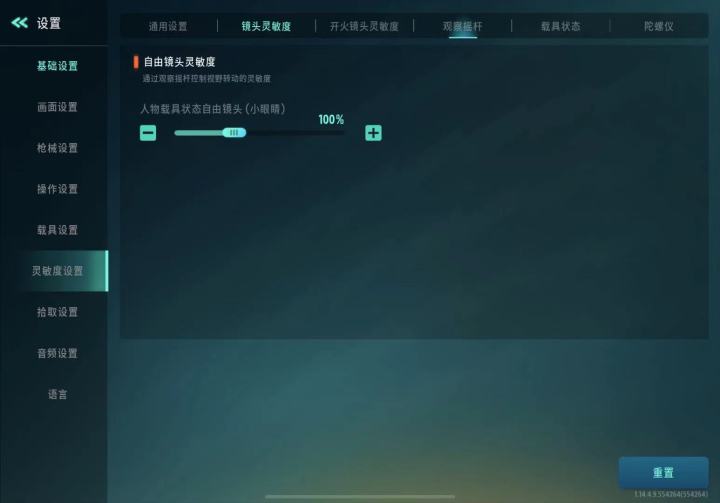Go to 画面设置 in the sidebar
The image size is (720, 503).
tap(57, 107)
